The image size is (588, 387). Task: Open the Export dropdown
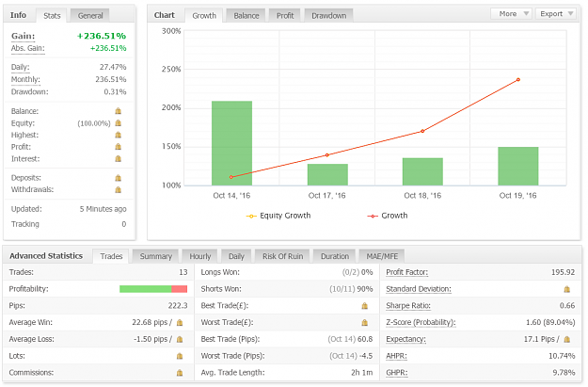tap(556, 14)
